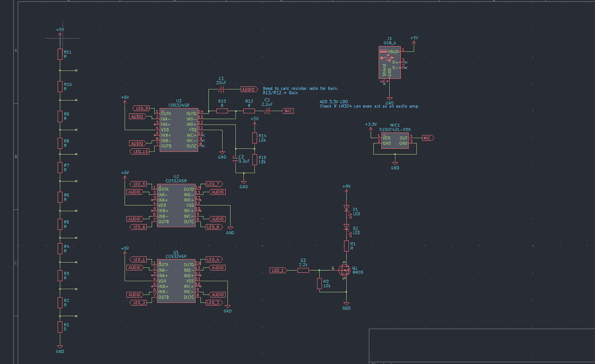The width and height of the screenshot is (595, 364).
Task: Select the D2 LED symbol
Action: tap(346, 227)
